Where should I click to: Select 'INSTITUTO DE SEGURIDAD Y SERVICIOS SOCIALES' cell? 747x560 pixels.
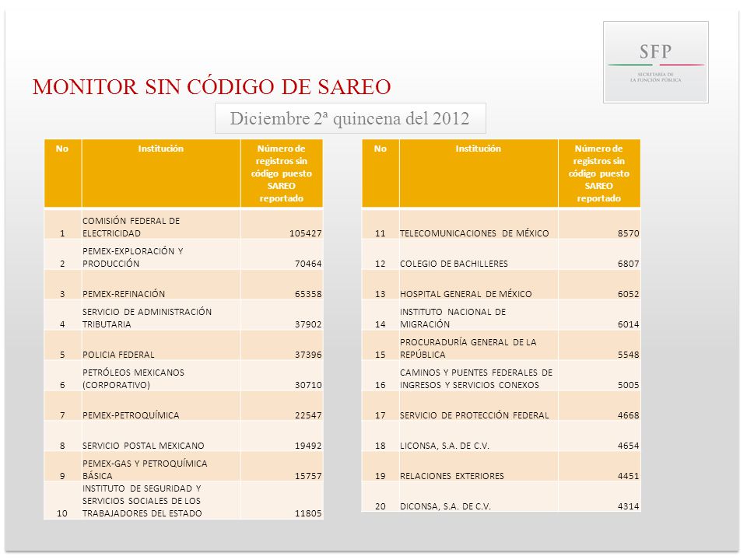tap(161, 500)
